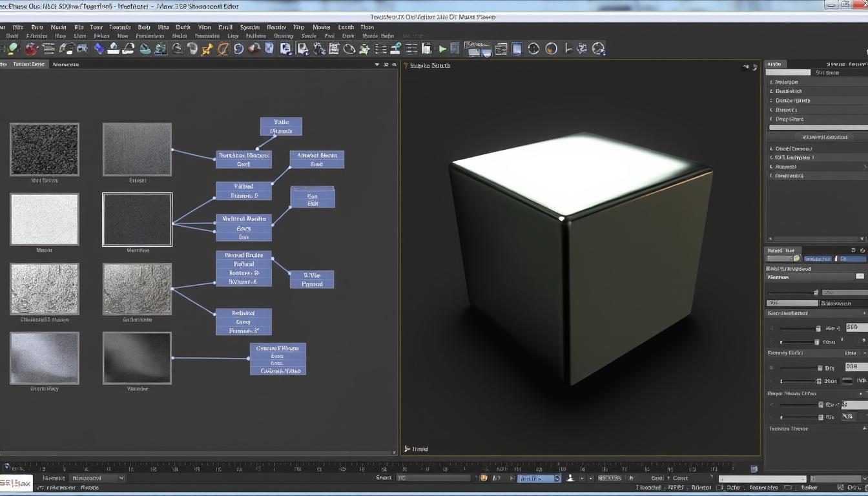Expand the Shadow Parameters rollout in the right panel

coord(801,110)
